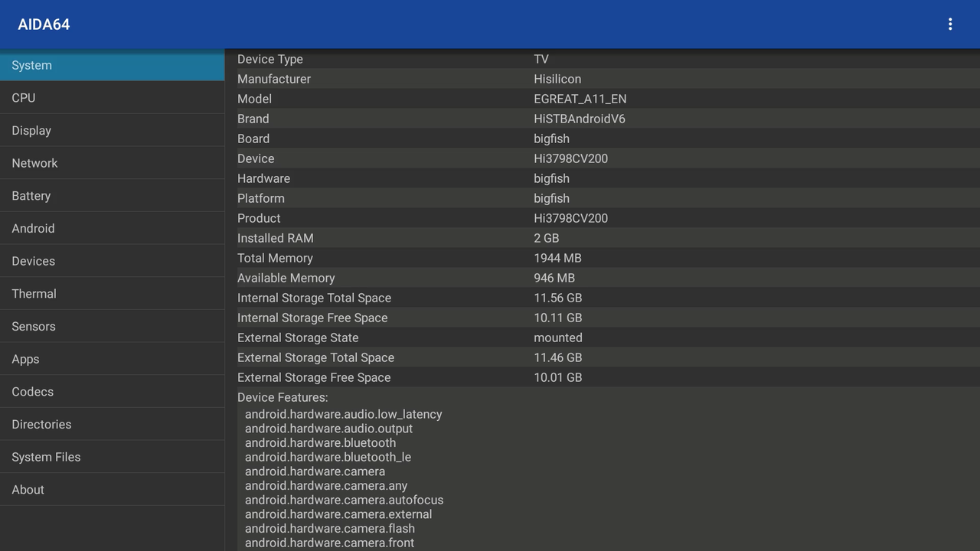Click the AIDA64 title in the header
980x551 pixels.
44,24
